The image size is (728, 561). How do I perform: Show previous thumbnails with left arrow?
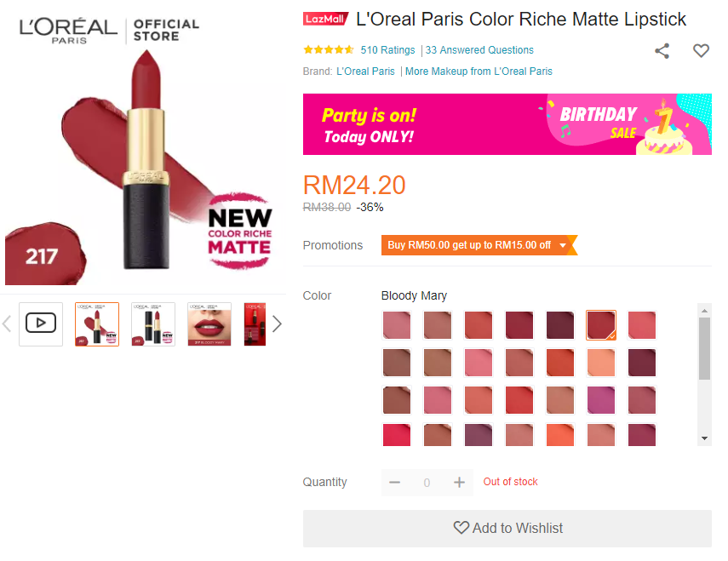coord(7,323)
